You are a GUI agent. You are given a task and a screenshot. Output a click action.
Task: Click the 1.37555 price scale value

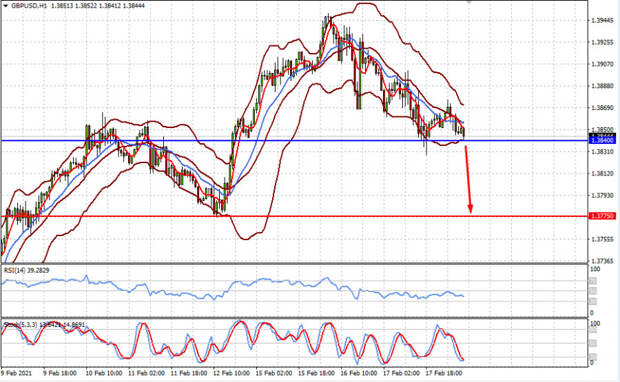click(x=602, y=239)
